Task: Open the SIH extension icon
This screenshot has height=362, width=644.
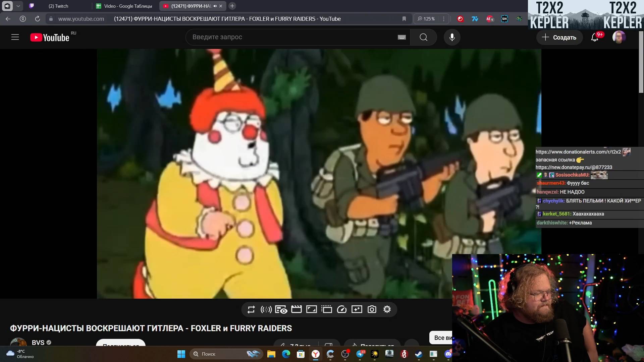Action: tap(504, 19)
